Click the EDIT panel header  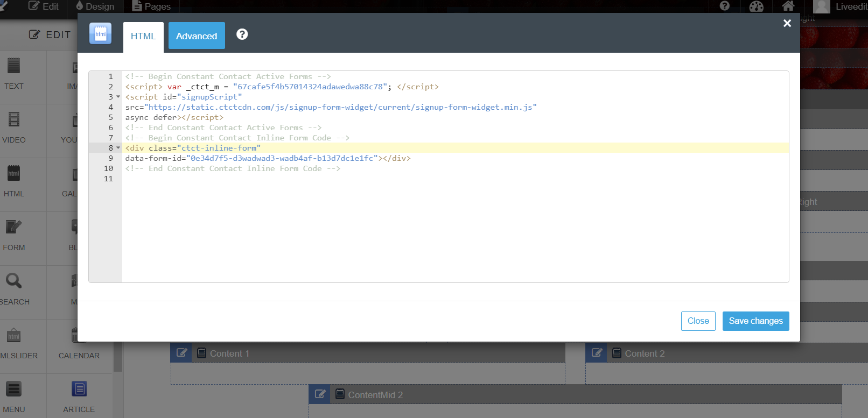(x=50, y=35)
